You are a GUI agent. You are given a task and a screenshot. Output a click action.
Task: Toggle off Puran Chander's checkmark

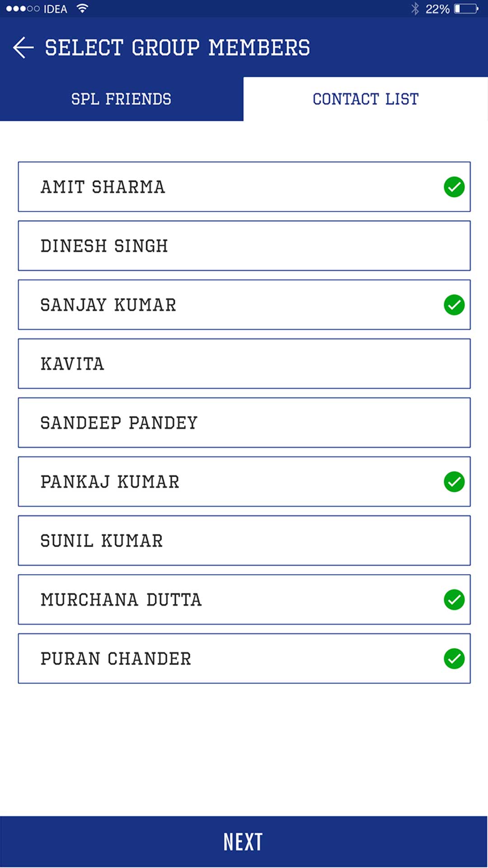[454, 659]
